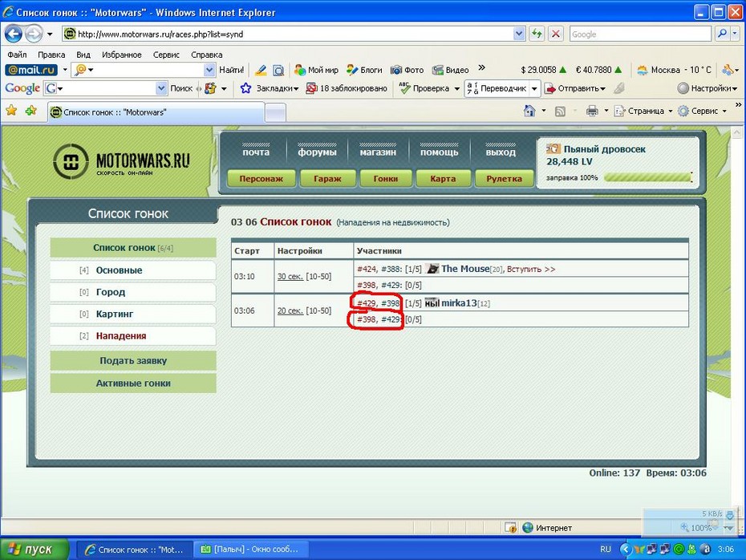Stop loading with the red X icon
Image resolution: width=746 pixels, height=560 pixels.
(555, 34)
